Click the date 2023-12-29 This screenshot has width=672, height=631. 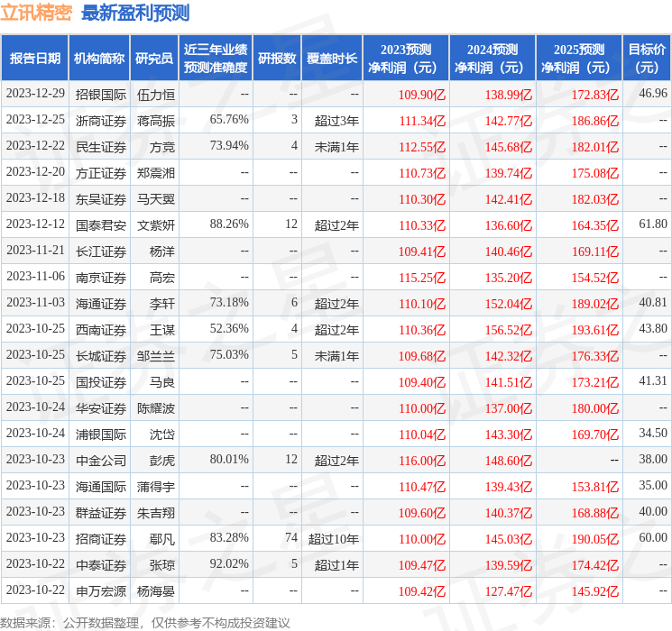tap(35, 94)
